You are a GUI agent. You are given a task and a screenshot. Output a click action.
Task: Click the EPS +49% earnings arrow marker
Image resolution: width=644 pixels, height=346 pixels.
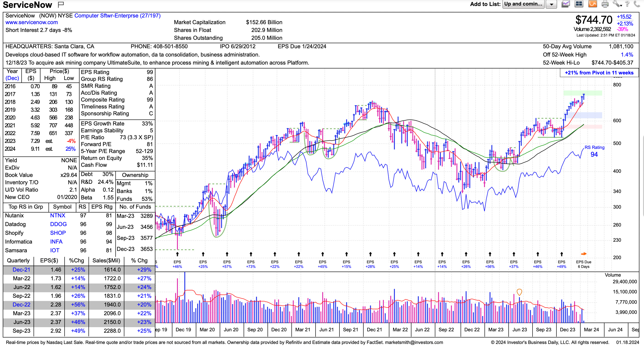(561, 254)
